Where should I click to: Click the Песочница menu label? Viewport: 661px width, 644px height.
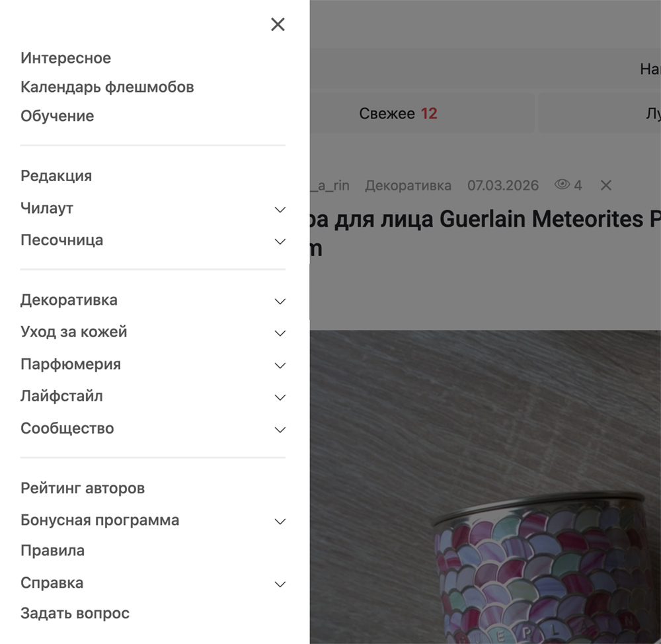(x=61, y=241)
